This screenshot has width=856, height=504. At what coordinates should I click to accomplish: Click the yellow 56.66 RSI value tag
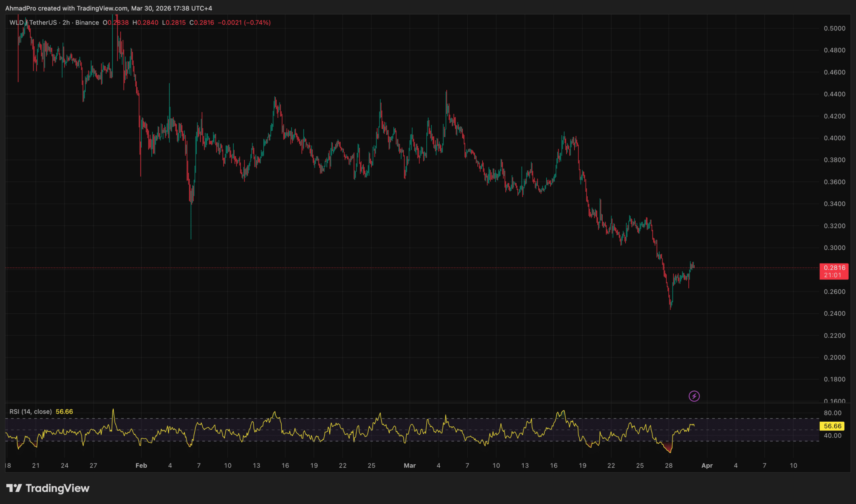pos(832,426)
